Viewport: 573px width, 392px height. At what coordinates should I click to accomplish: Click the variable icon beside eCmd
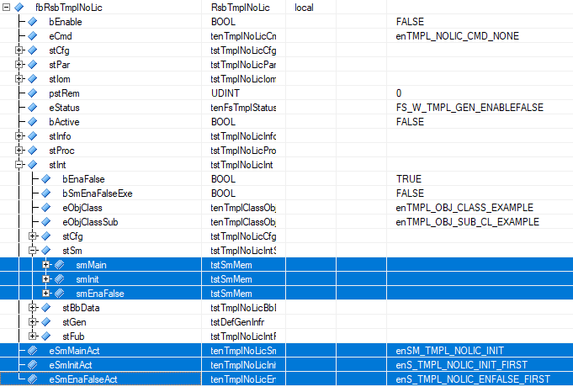(x=33, y=36)
